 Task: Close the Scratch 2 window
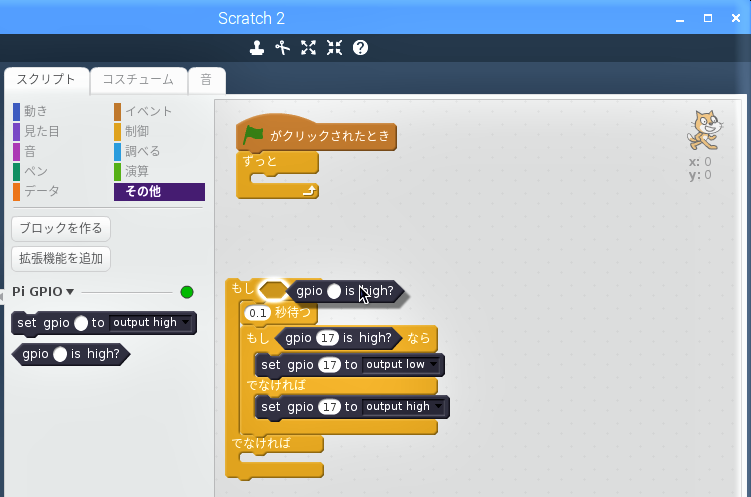736,18
